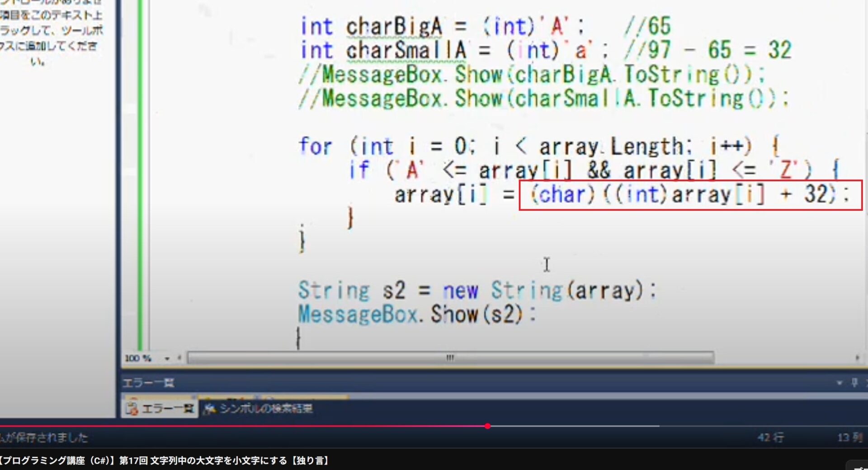Screen dimensions: 868x470
Task: Click the editor's horizontal scroll right arrow
Action: pos(857,358)
